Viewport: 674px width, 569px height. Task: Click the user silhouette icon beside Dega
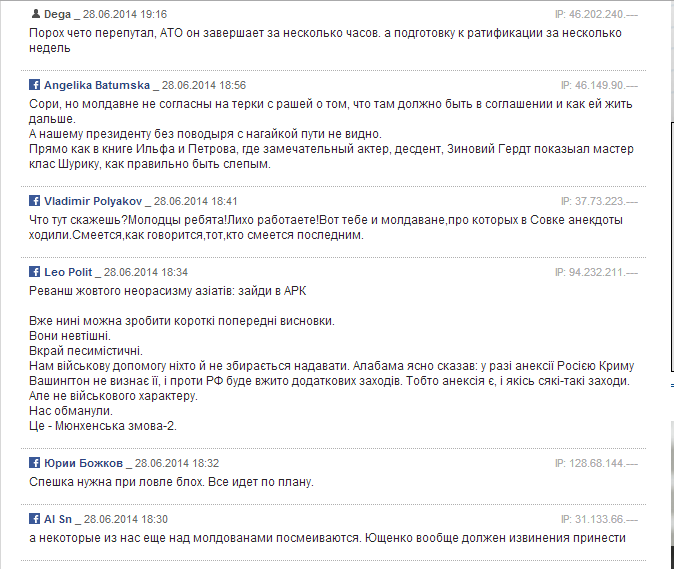click(x=35, y=14)
